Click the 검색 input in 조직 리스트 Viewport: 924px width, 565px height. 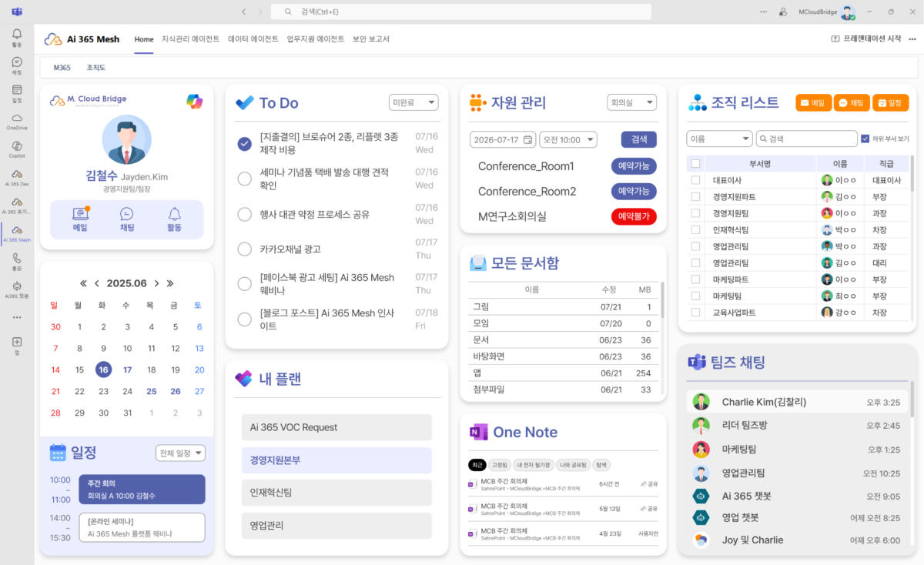806,139
